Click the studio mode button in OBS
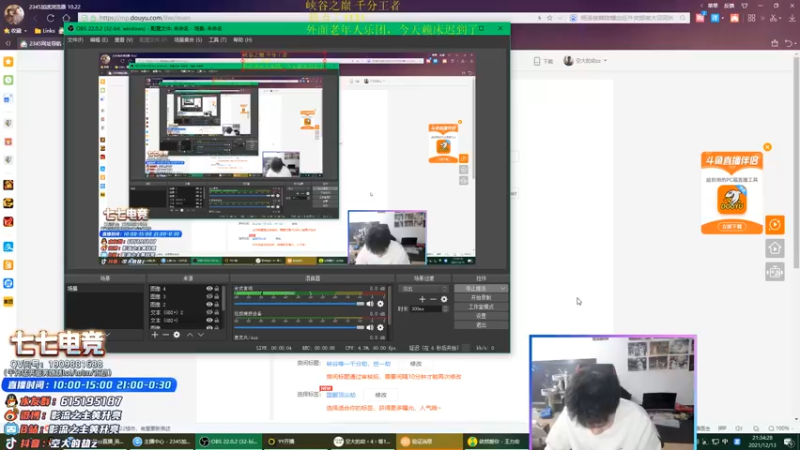 (481, 307)
